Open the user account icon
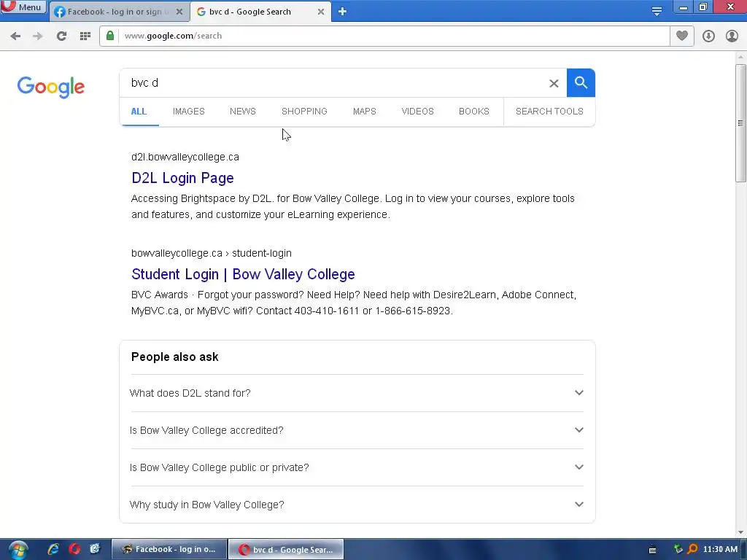 click(x=732, y=36)
